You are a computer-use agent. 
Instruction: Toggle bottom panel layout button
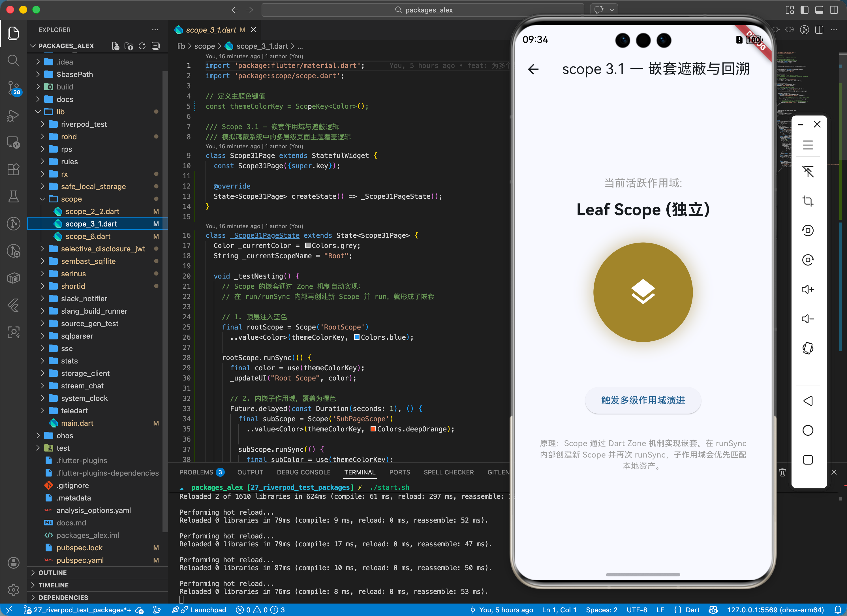pos(819,10)
